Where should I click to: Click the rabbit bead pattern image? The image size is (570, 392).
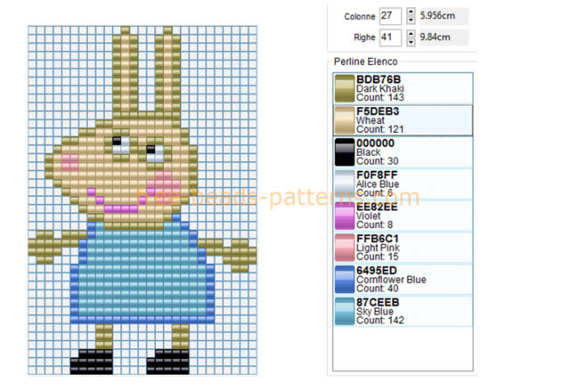coord(142,200)
